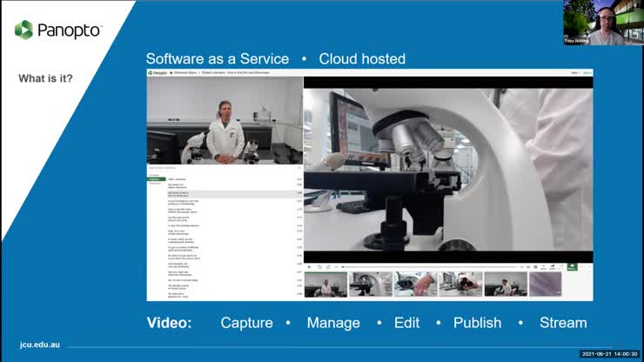Click the search magnifier icon in viewer
Viewport: 644px width, 362px height.
pyautogui.click(x=299, y=168)
